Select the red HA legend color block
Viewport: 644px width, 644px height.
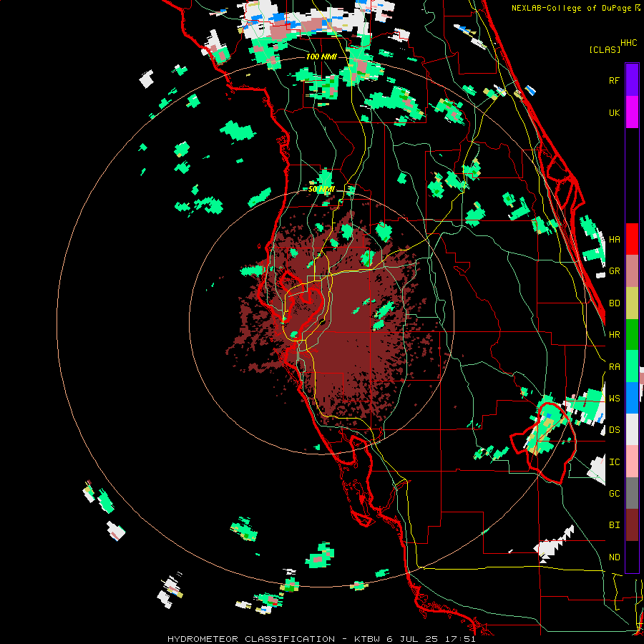(x=632, y=239)
